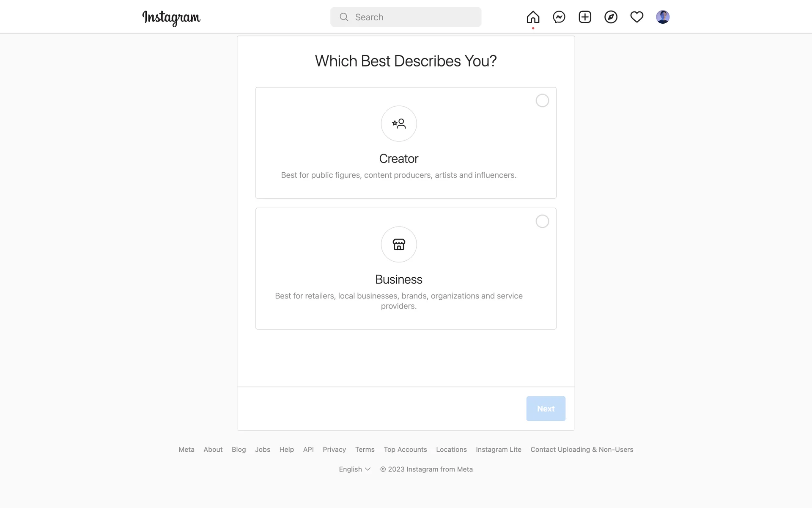Click Contact Uploading & Non-Users link
812x508 pixels.
click(582, 450)
